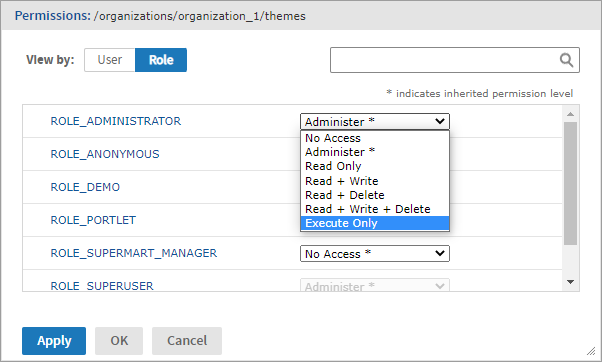Open the ROLE_SUPERMART_MANAGER permission dropdown
Image resolution: width=602 pixels, height=362 pixels.
click(375, 254)
